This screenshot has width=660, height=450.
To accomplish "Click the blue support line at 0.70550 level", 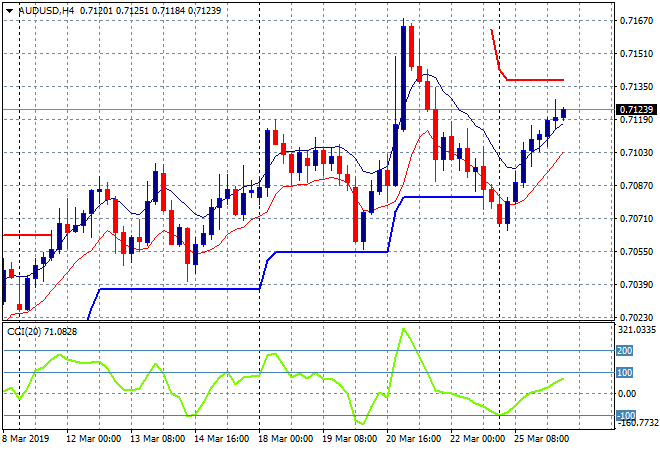I will [331, 252].
